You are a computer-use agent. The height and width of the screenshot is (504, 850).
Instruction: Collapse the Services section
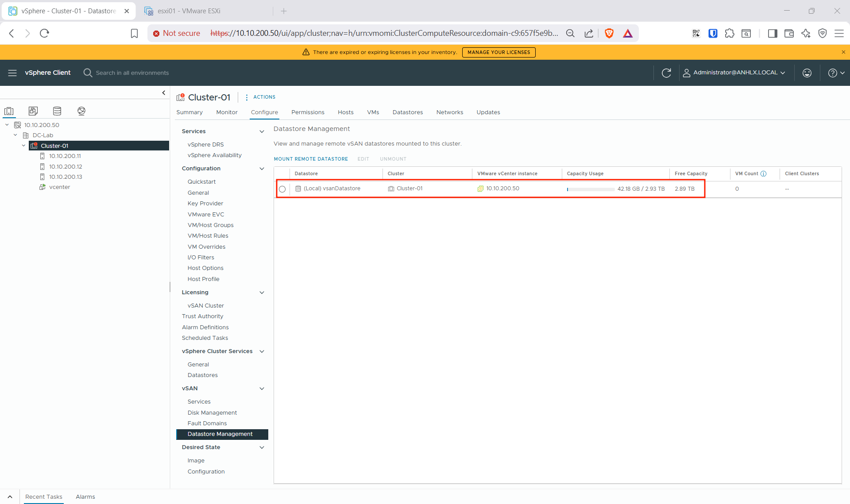(x=262, y=131)
